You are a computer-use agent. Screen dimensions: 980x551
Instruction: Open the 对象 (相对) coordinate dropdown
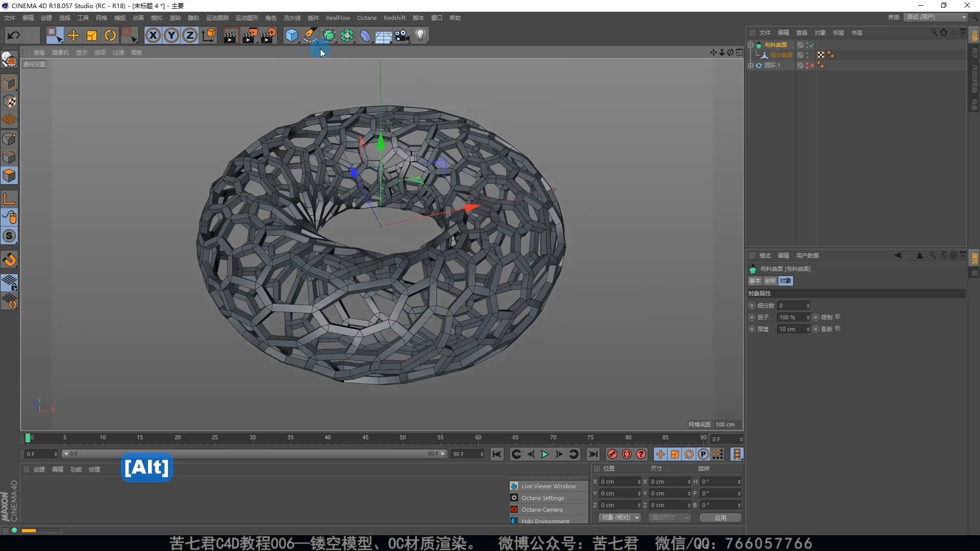(620, 517)
